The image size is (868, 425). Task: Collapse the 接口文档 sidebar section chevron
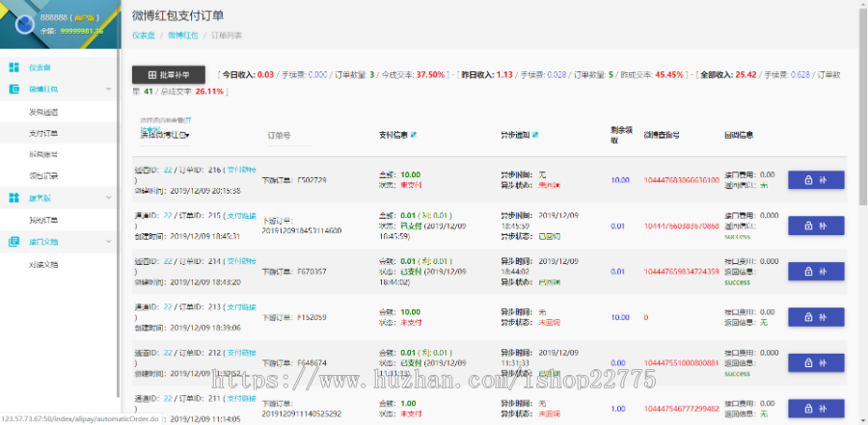pyautogui.click(x=108, y=241)
